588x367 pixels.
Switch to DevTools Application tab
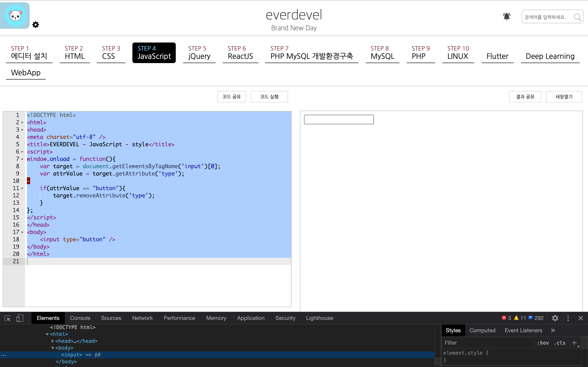251,318
